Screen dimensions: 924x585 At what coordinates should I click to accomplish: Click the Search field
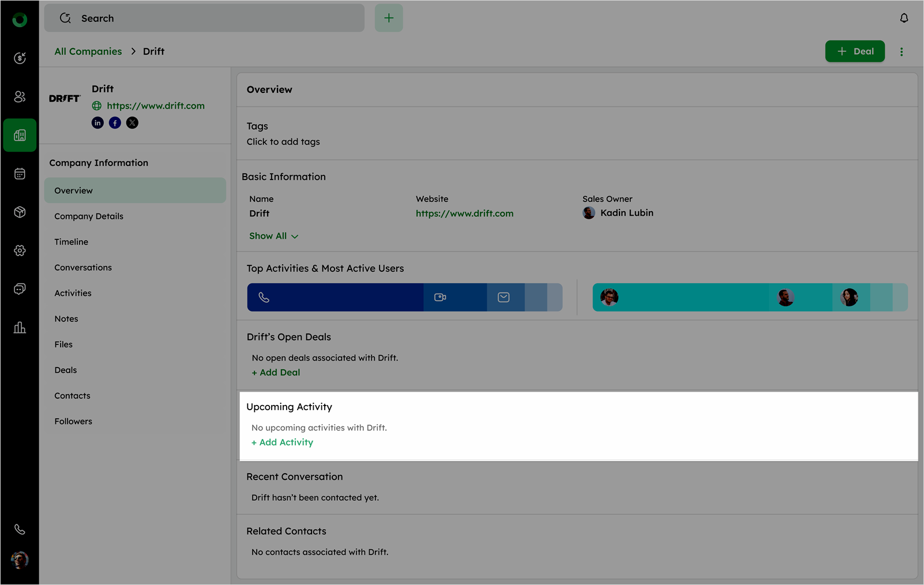(204, 18)
